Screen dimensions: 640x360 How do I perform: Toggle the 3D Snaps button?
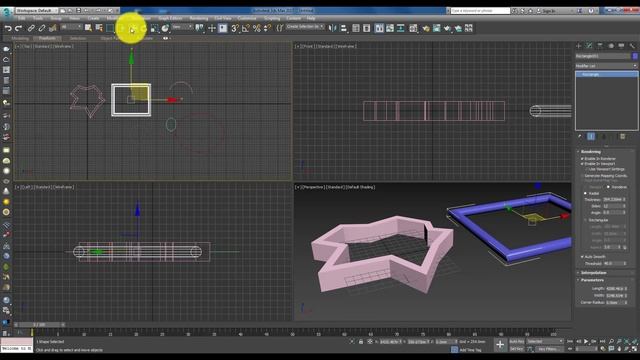(x=235, y=28)
